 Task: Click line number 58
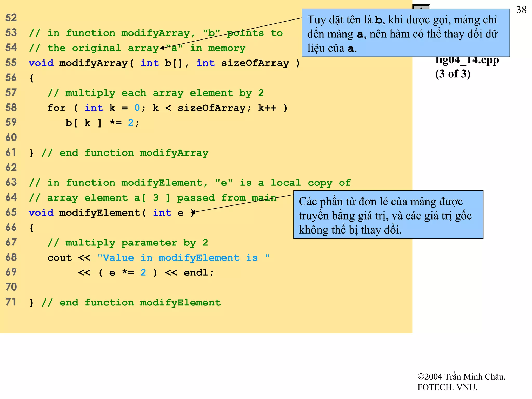11,108
